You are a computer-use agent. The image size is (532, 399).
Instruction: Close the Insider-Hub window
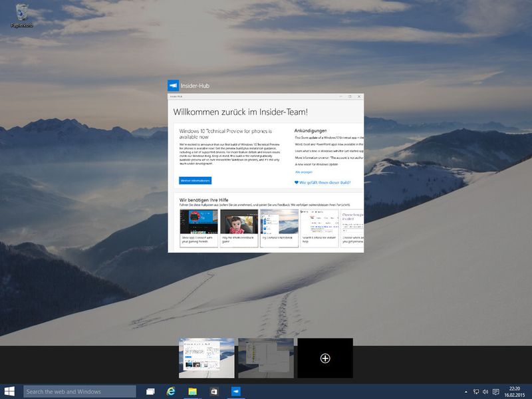(x=359, y=96)
